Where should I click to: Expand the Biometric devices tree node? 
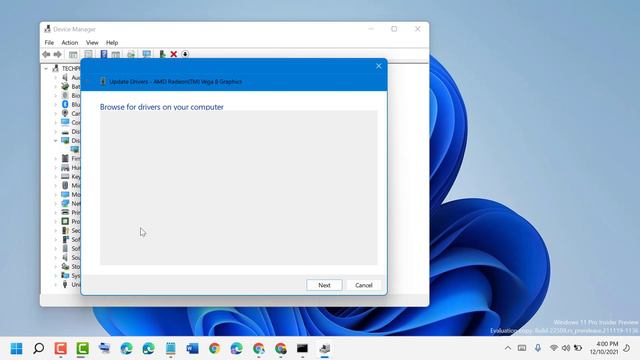[x=56, y=96]
